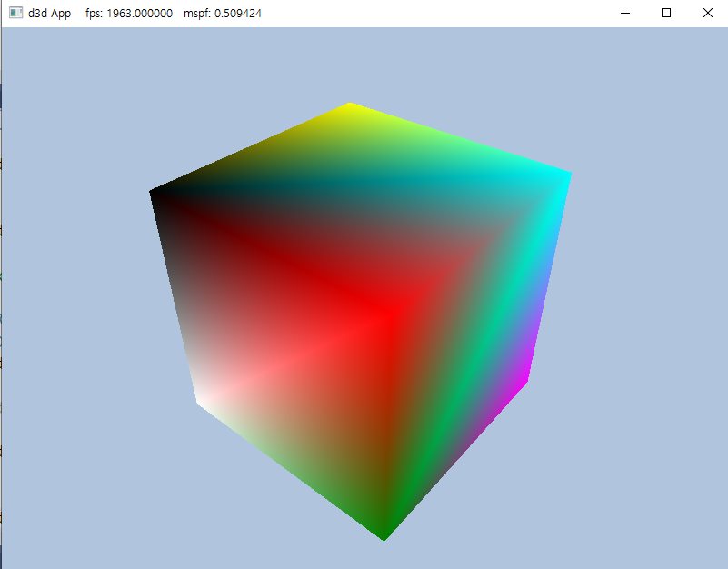Click the rendered colored cube
The image size is (728, 569).
(x=360, y=322)
